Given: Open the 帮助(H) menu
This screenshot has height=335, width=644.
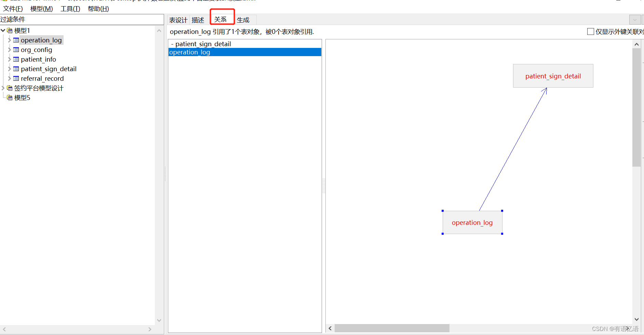Looking at the screenshot, I should (x=98, y=9).
